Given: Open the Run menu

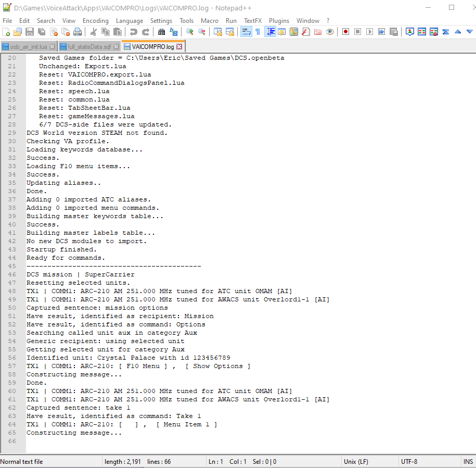Looking at the screenshot, I should 231,21.
